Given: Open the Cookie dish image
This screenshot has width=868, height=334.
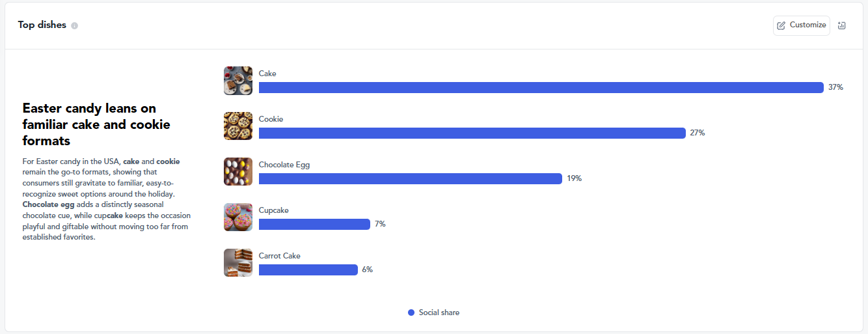Looking at the screenshot, I should [238, 126].
